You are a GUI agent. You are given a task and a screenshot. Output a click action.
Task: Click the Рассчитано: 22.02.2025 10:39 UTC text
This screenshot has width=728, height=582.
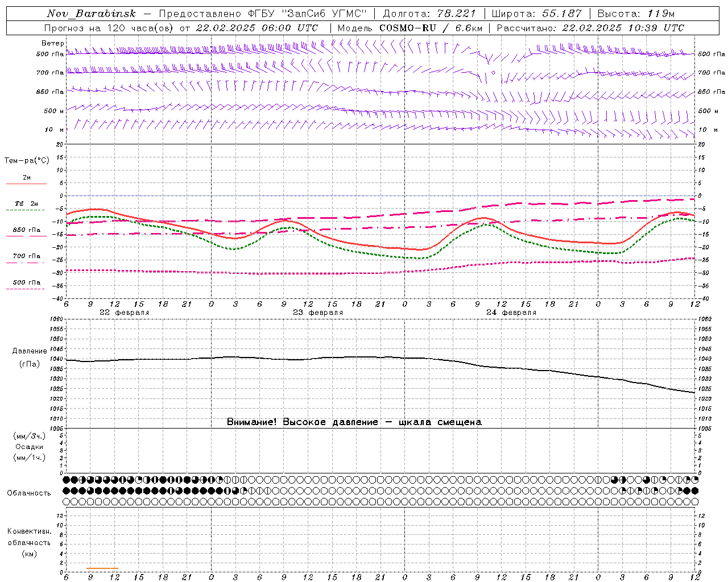click(590, 28)
